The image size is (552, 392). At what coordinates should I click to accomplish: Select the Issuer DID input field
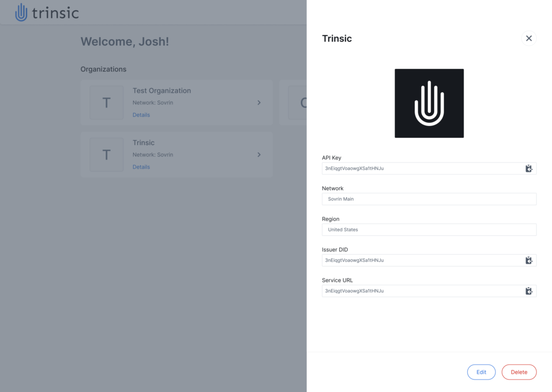(429, 260)
